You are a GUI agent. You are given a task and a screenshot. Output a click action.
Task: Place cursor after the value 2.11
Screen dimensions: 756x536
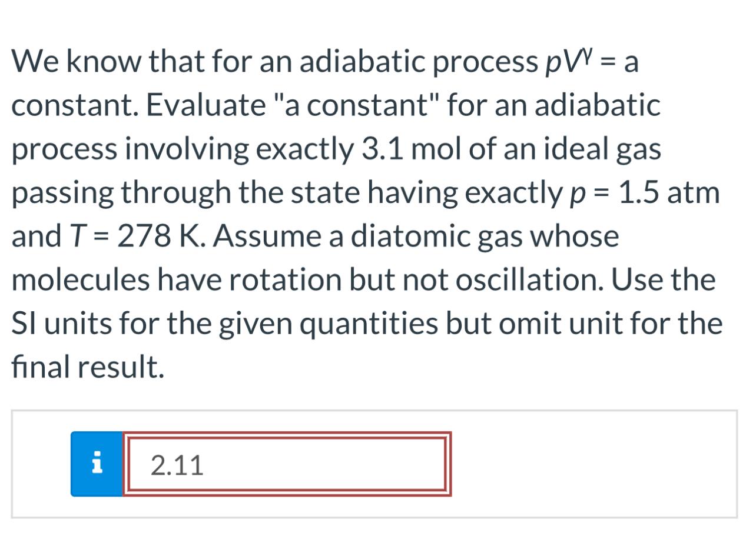point(206,464)
